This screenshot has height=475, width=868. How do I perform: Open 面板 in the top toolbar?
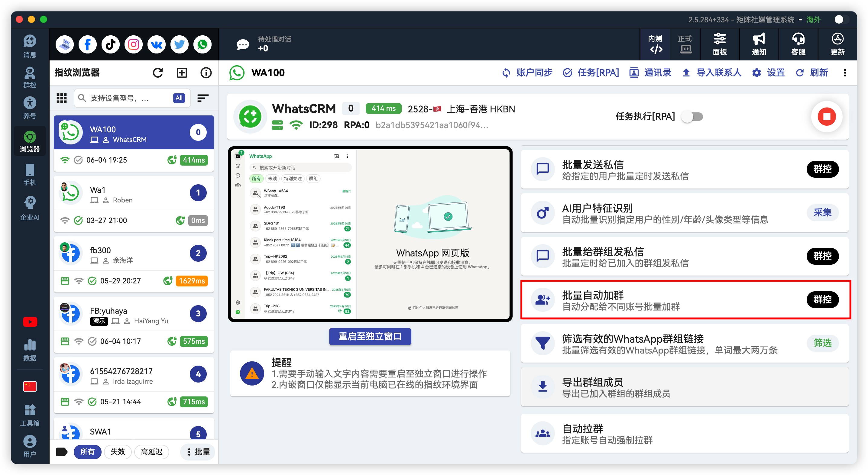(x=720, y=44)
